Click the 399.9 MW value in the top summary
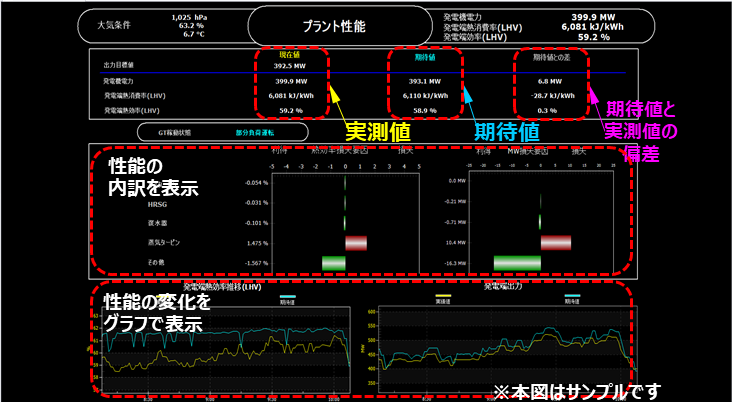 tap(593, 17)
